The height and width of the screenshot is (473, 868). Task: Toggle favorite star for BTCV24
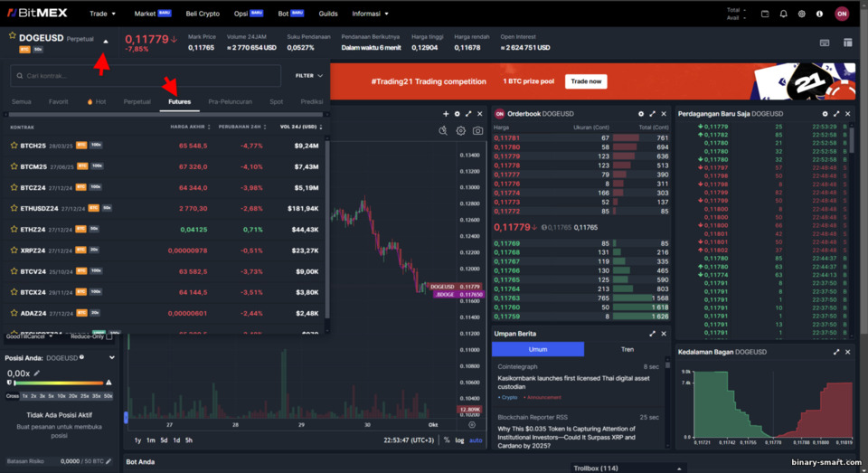coord(14,270)
